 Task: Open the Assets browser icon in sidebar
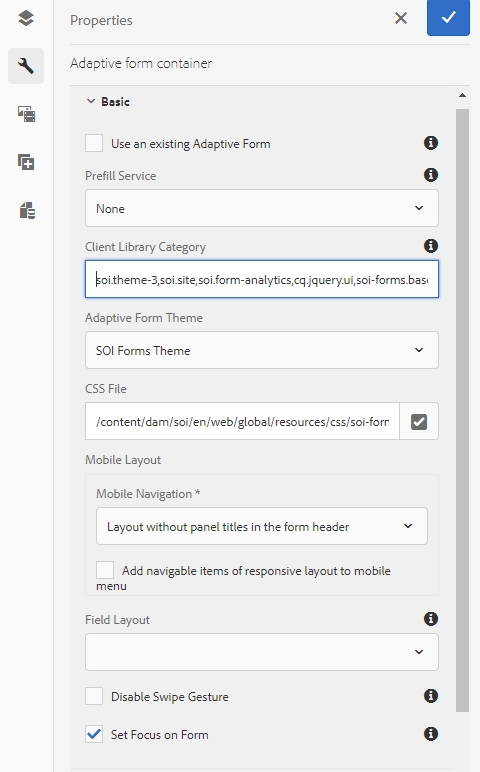[x=26, y=114]
